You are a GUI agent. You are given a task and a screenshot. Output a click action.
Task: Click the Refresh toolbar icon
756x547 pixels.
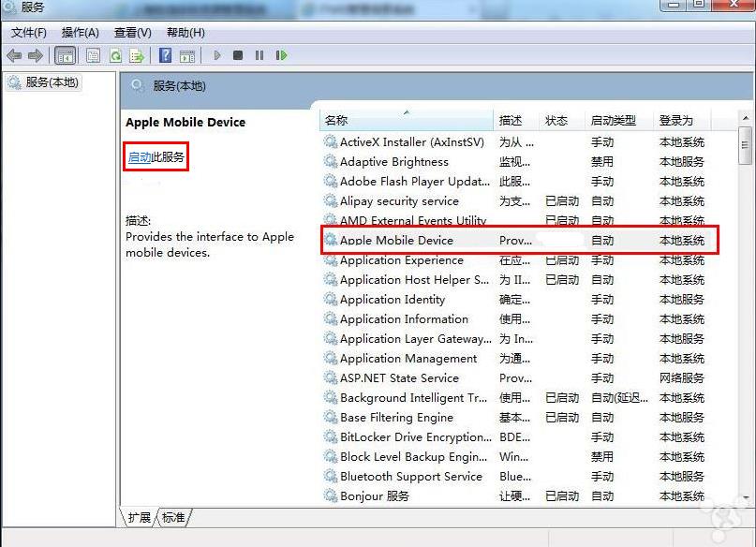tap(115, 55)
